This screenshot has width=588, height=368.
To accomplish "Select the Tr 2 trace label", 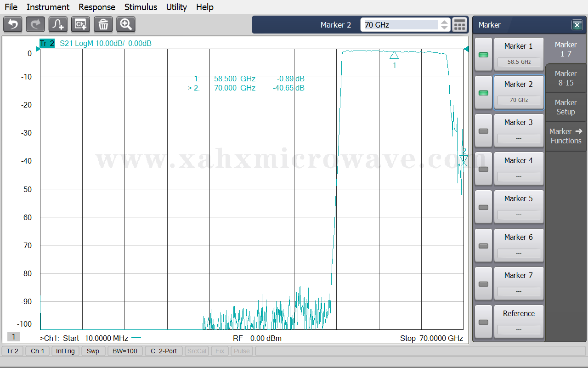I will tap(47, 44).
